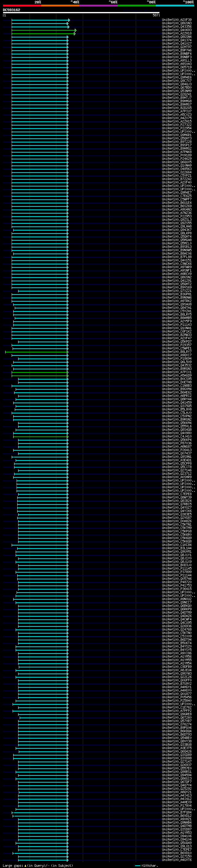Click the purple ~60% identity legend bar
The height and width of the screenshot is (868, 197).
click(98, 6)
